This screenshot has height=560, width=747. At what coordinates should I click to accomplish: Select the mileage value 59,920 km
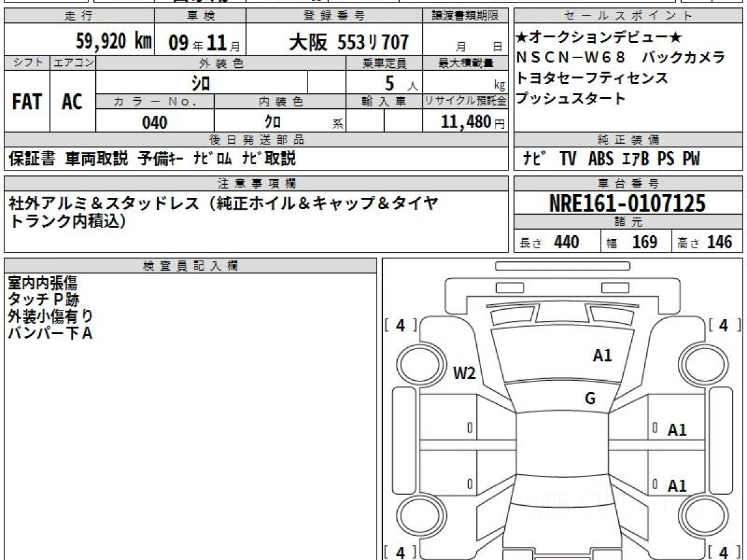point(113,42)
